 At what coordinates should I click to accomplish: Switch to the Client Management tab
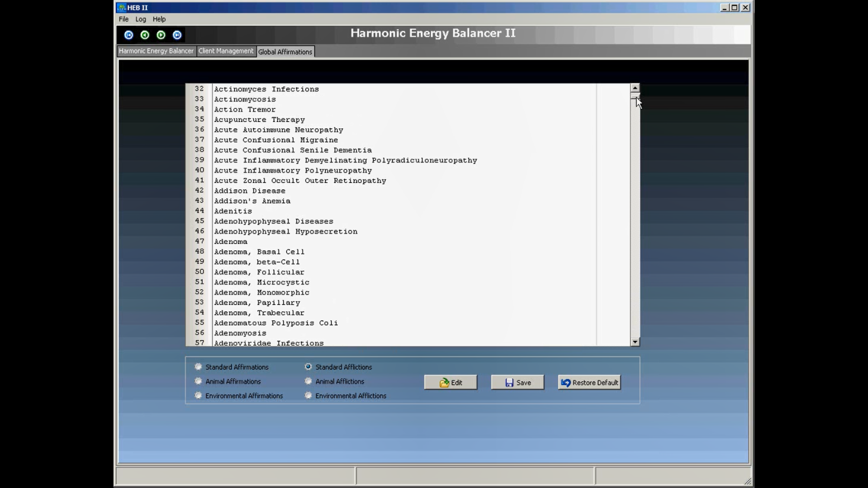[x=226, y=51]
